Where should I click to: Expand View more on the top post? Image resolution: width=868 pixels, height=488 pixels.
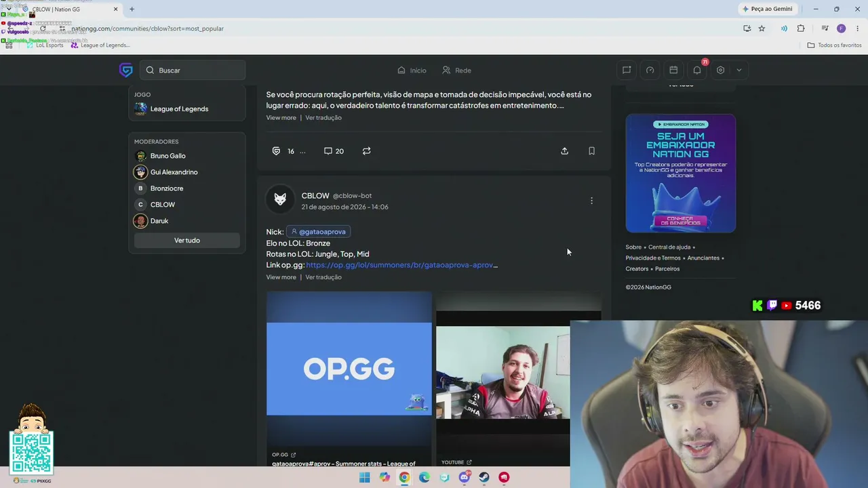pos(281,118)
